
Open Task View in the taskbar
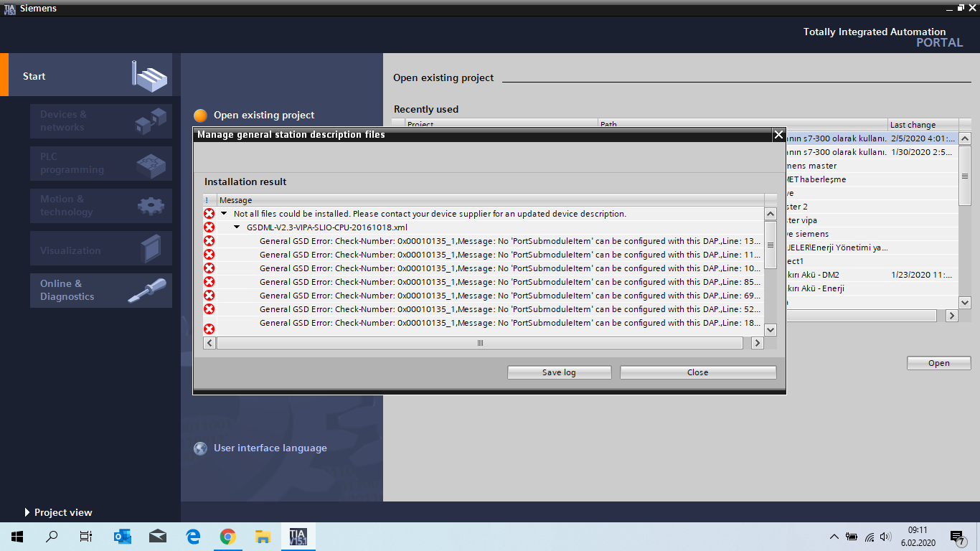pyautogui.click(x=86, y=537)
